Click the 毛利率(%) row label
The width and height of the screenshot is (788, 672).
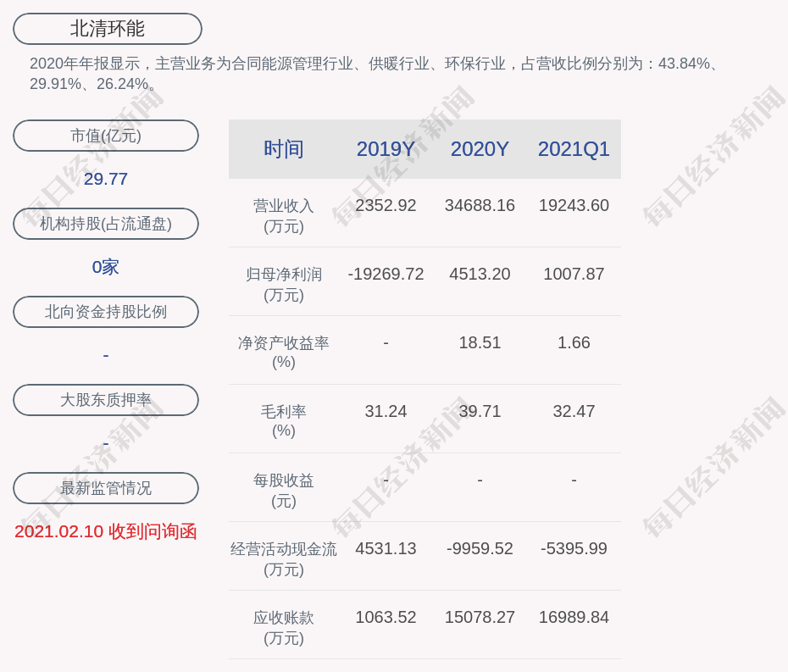[284, 421]
